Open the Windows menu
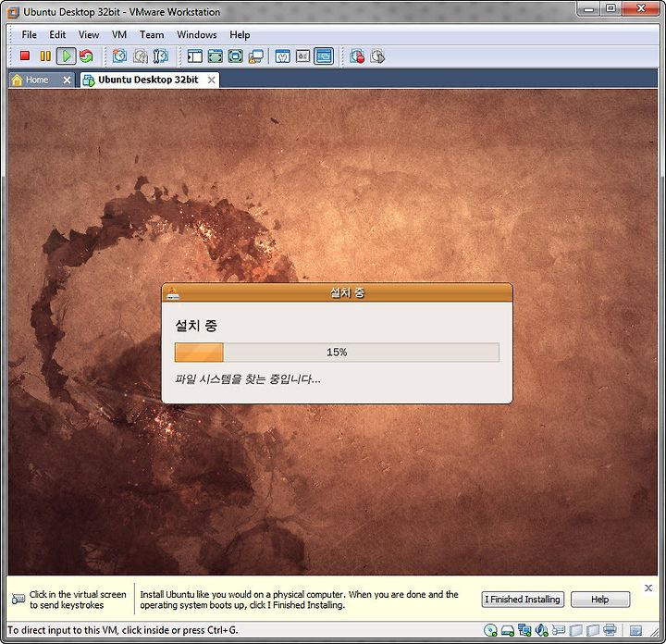Screen dimensions: 666x644 197,35
